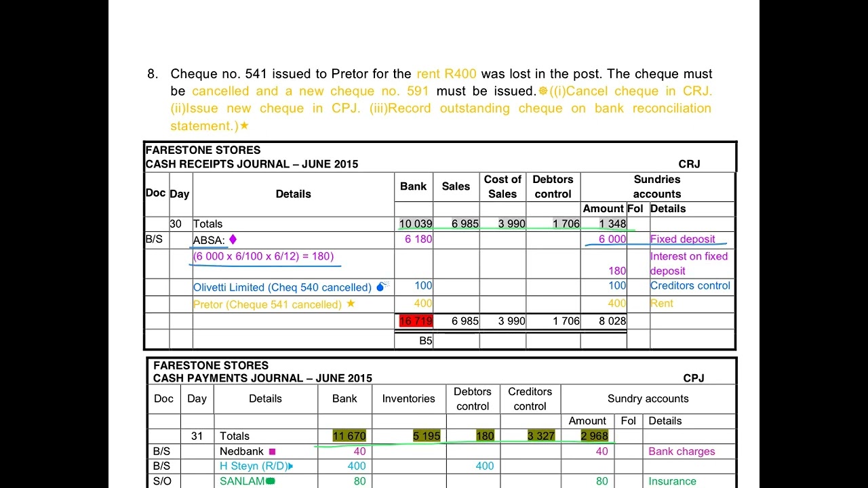The image size is (868, 488).
Task: Click 'Sales' column header
Action: 456,186
